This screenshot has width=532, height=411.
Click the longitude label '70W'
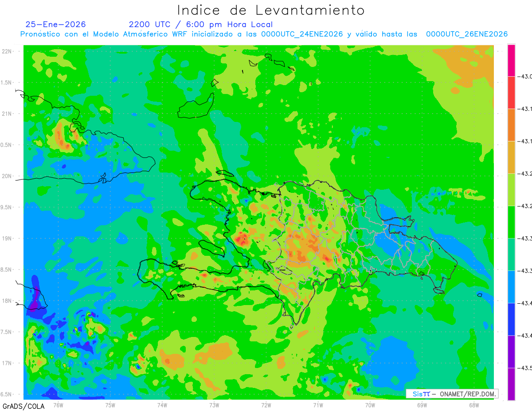[370, 404]
